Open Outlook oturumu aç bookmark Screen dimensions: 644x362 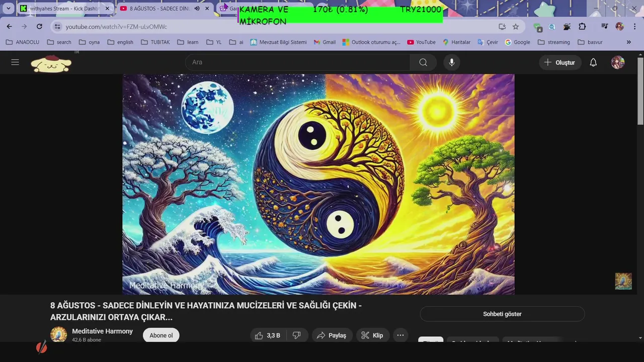[371, 42]
